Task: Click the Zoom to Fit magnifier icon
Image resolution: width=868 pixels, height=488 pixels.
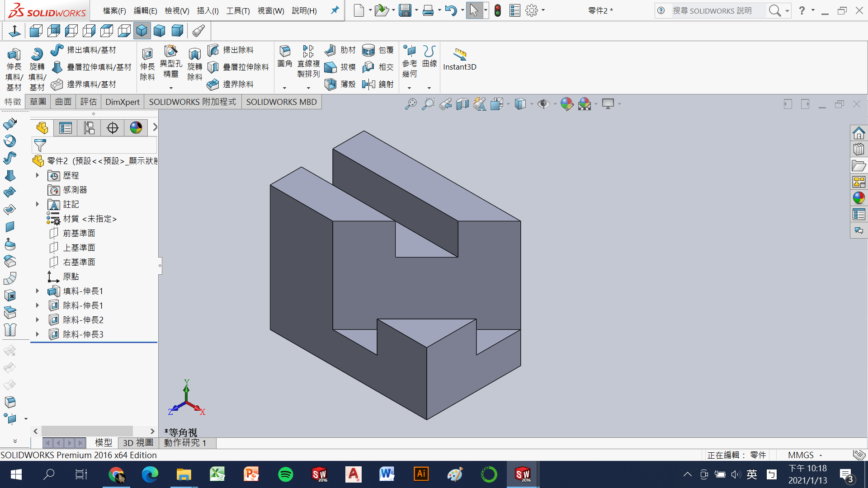Action: 410,104
